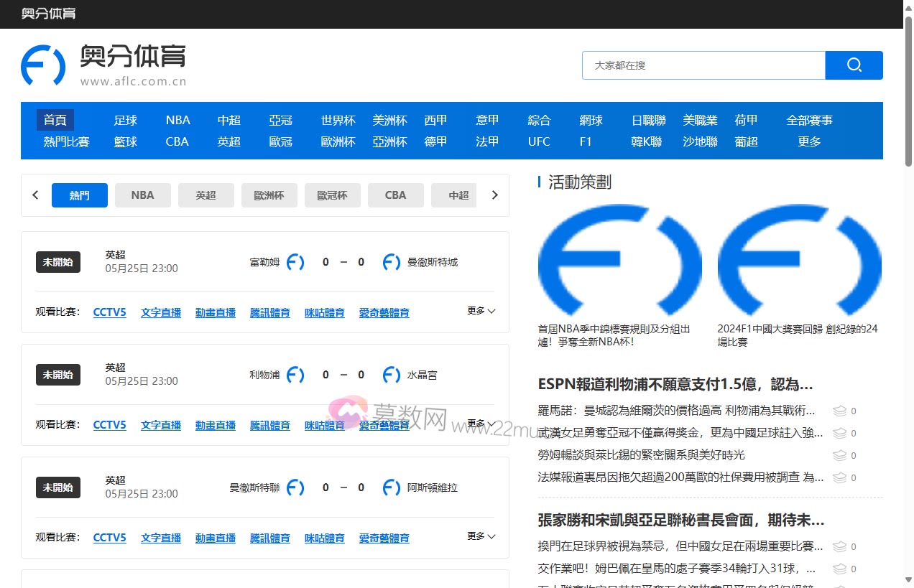The image size is (914, 588).
Task: Select 足球 in the top navigation menu
Action: point(125,120)
